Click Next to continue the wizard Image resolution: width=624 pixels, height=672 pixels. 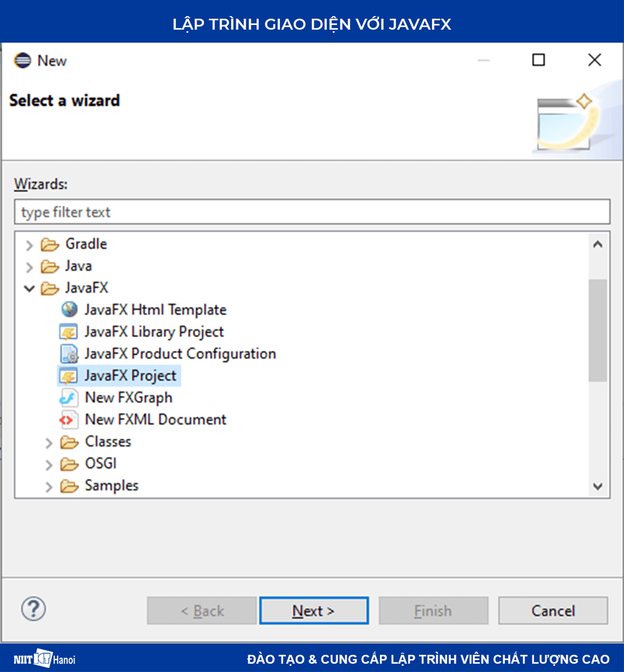pyautogui.click(x=314, y=610)
